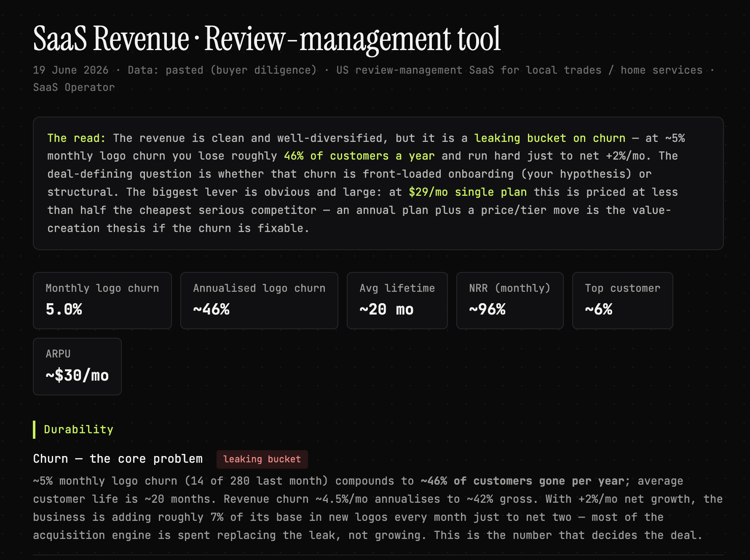Screen dimensions: 750x560
Task: Click the '5.0%' churn value
Action: click(x=64, y=309)
